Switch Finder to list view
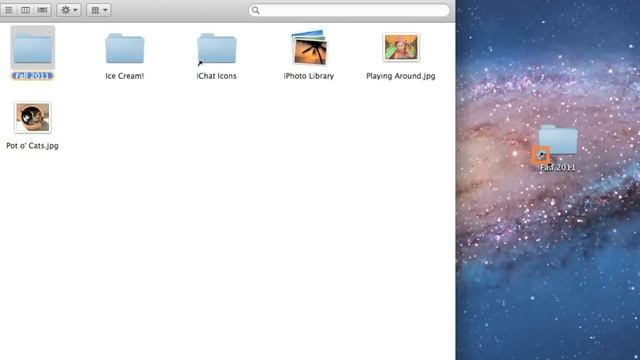 [8, 10]
